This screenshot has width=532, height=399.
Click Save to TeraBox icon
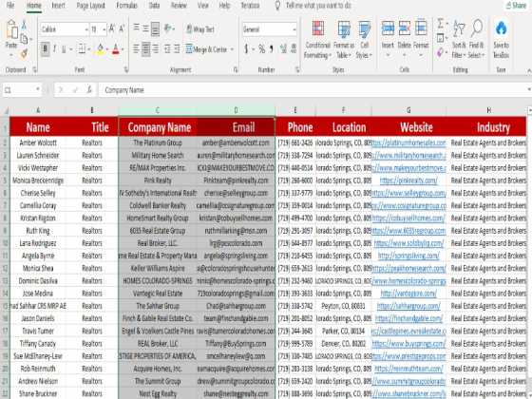[502, 28]
